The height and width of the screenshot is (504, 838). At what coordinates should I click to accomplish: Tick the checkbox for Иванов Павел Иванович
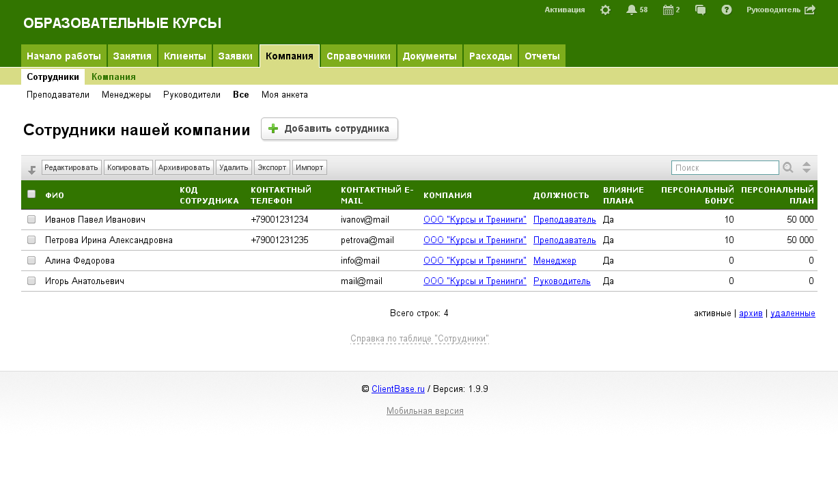click(31, 220)
